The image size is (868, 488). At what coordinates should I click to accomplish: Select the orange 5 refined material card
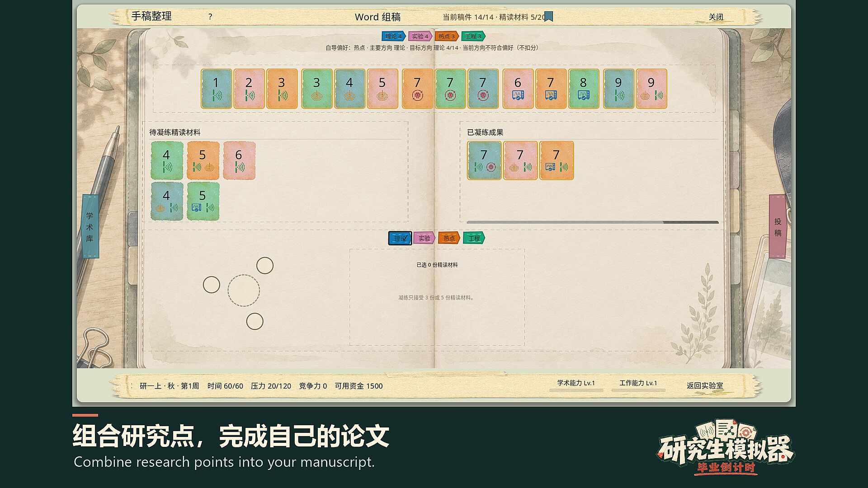coord(203,160)
